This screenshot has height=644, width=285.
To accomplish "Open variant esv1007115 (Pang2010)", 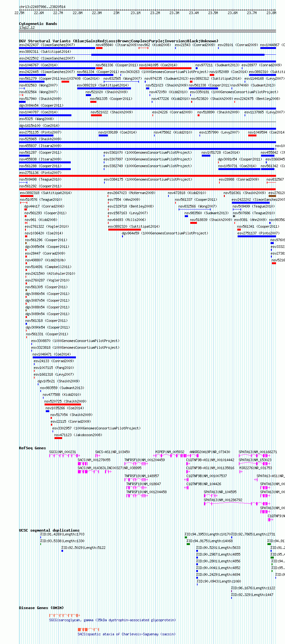I will pyautogui.click(x=54, y=368).
